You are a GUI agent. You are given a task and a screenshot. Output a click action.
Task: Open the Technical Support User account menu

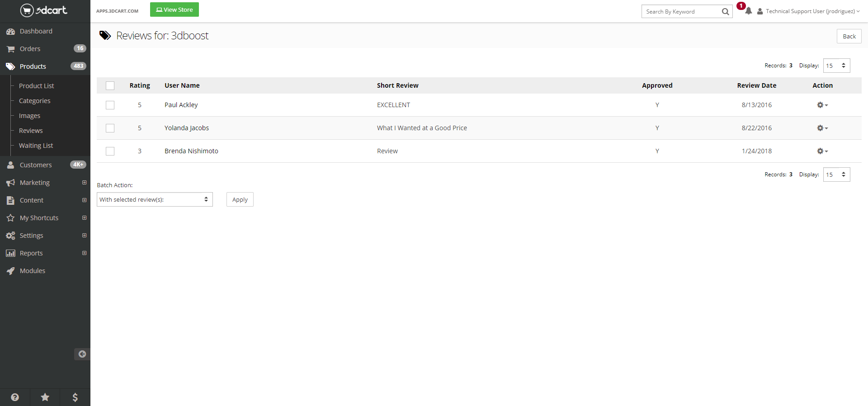[x=810, y=11]
